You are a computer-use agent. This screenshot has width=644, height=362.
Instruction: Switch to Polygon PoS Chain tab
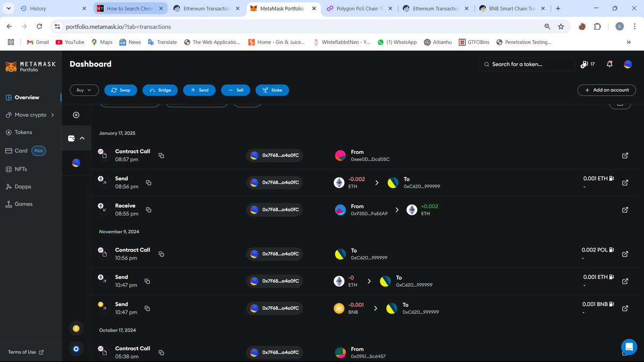coord(361,9)
